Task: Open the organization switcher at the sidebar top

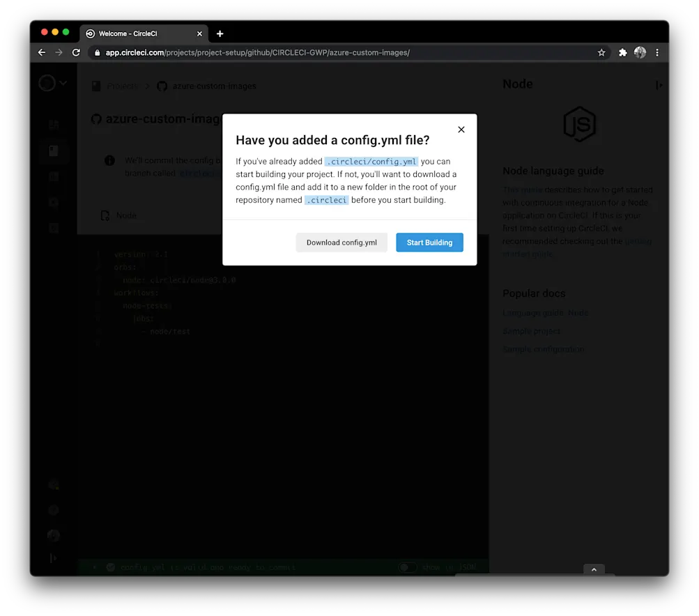Action: (x=49, y=83)
